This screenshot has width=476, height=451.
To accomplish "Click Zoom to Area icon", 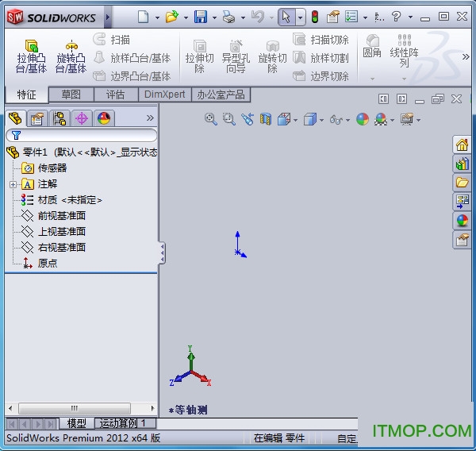I will click(229, 119).
